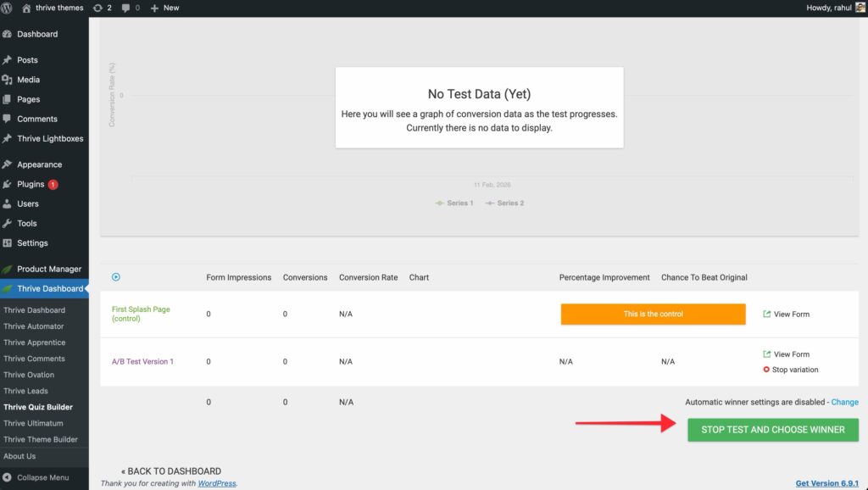Screen dimensions: 868x490
Task: Click the orange This is the control bar
Action: click(653, 314)
